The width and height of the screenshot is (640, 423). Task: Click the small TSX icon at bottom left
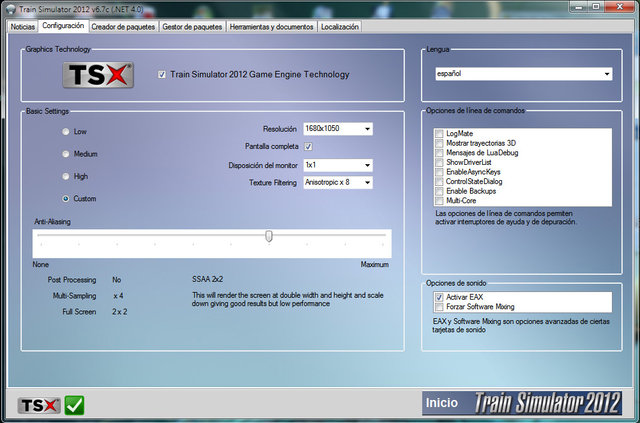pyautogui.click(x=38, y=405)
